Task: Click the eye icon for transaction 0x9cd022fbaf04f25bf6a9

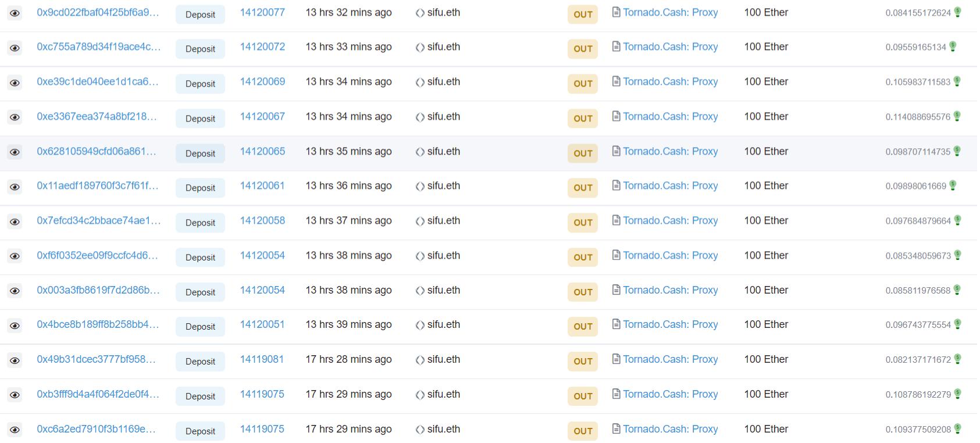Action: (15, 13)
